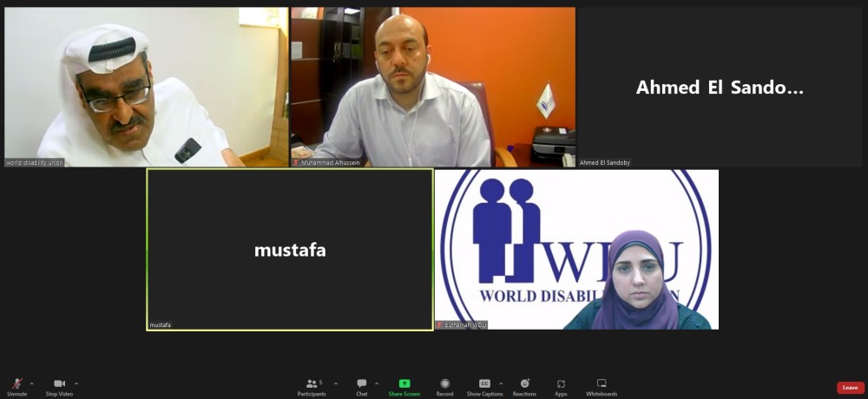Expand the arrow next to Chat

pos(377,383)
